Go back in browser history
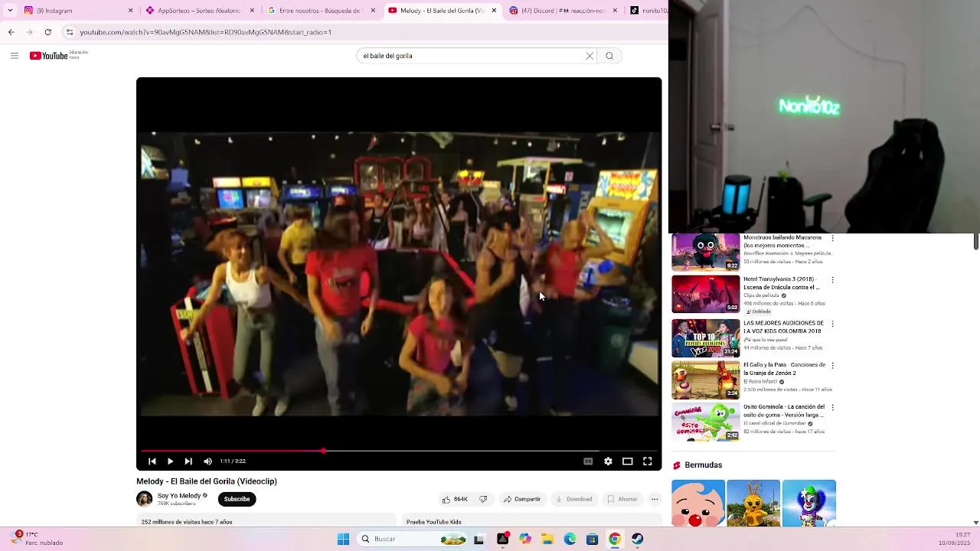The image size is (980, 551). pyautogui.click(x=11, y=32)
